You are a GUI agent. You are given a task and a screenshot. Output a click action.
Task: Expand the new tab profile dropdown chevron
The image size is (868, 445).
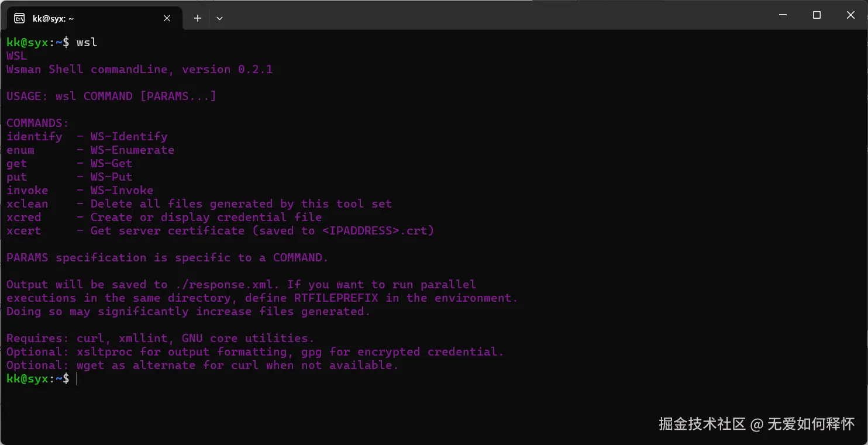point(219,18)
